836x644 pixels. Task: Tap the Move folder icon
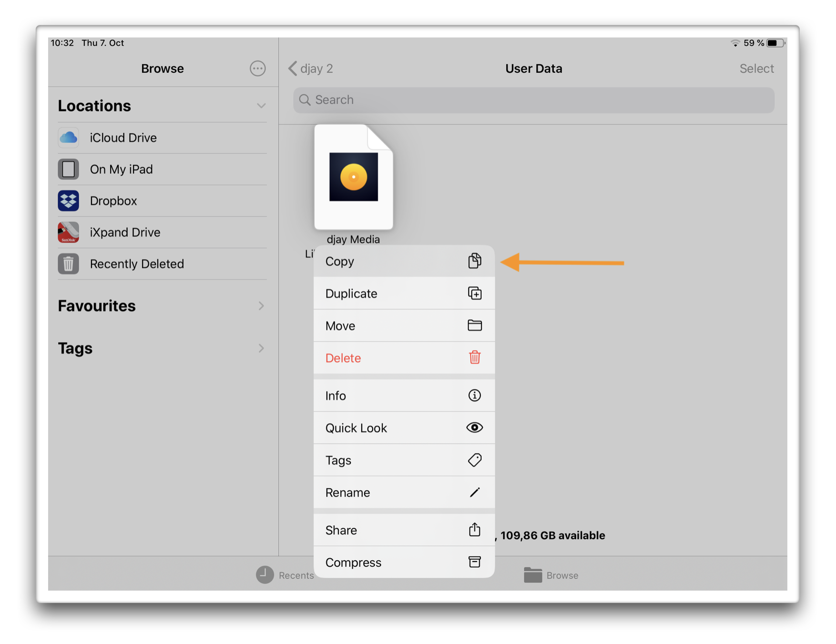point(475,325)
